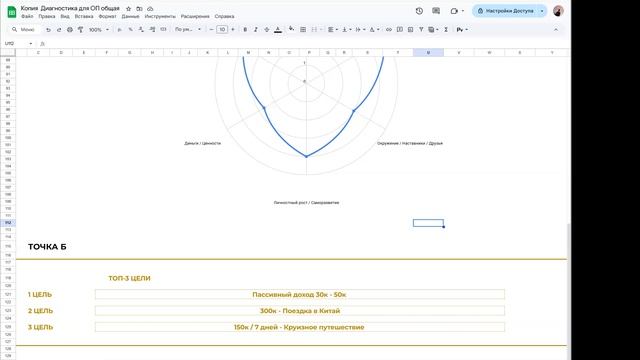
Task: Click the undo arrow
Action: 48,29
